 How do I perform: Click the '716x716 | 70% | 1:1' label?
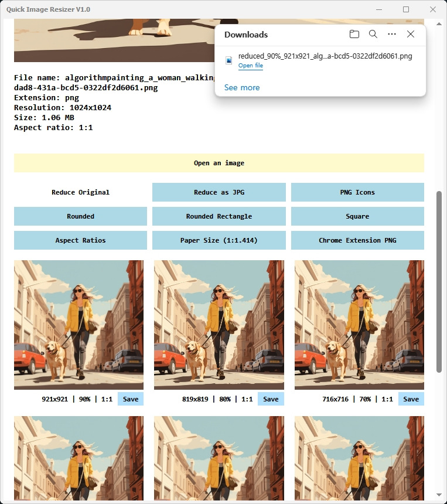(358, 399)
